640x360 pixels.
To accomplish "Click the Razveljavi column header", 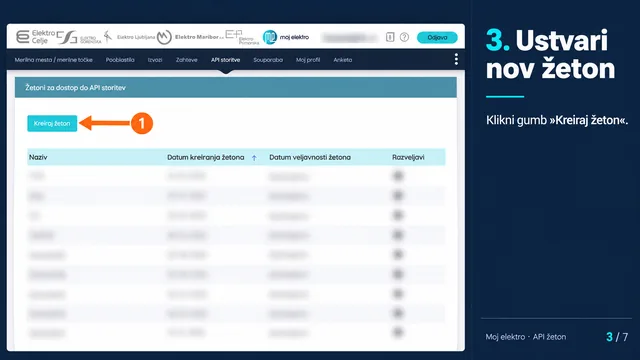I will (408, 157).
